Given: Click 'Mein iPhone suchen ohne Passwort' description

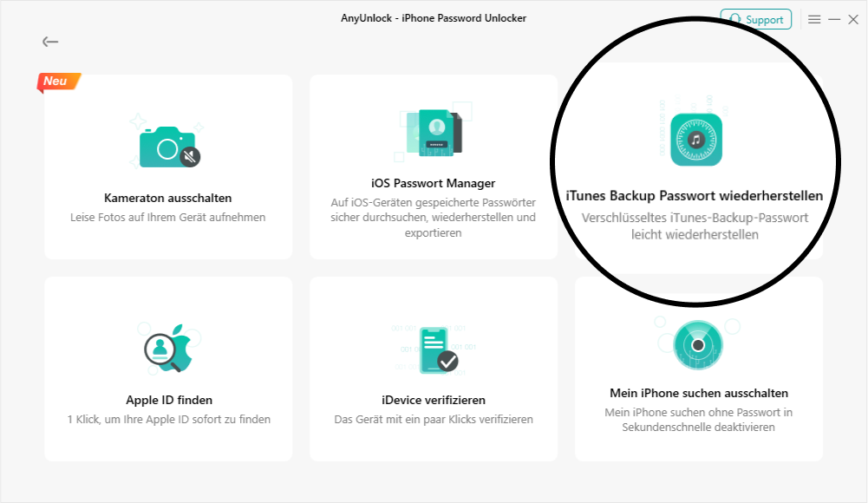Looking at the screenshot, I should 699,420.
